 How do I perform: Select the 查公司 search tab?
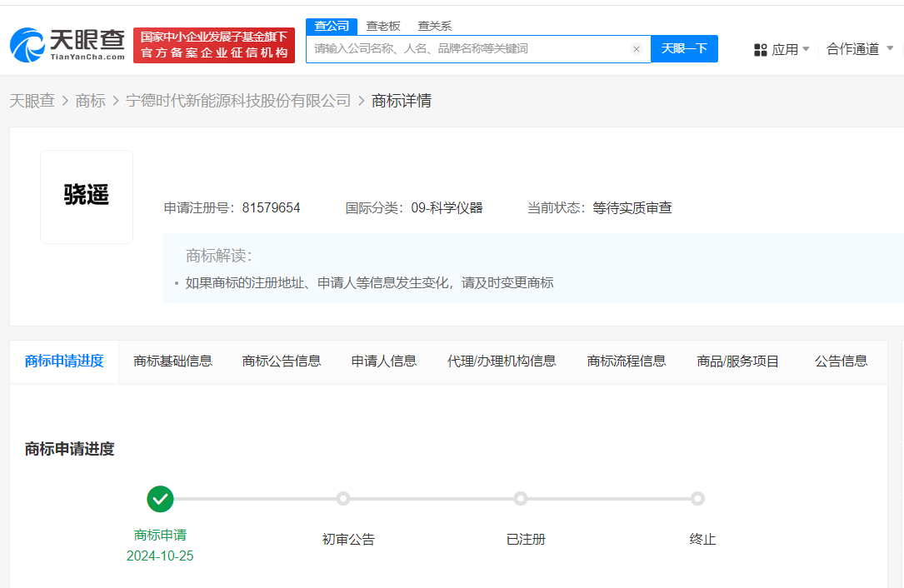(x=332, y=26)
